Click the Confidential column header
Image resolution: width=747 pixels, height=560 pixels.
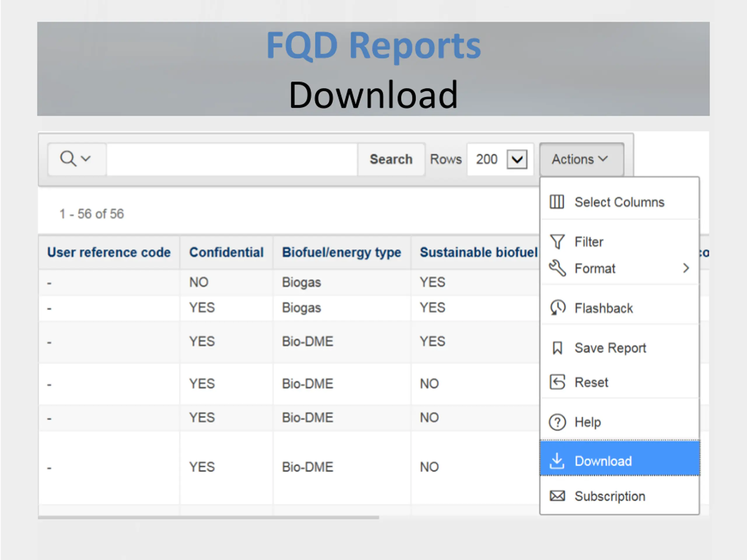point(226,252)
